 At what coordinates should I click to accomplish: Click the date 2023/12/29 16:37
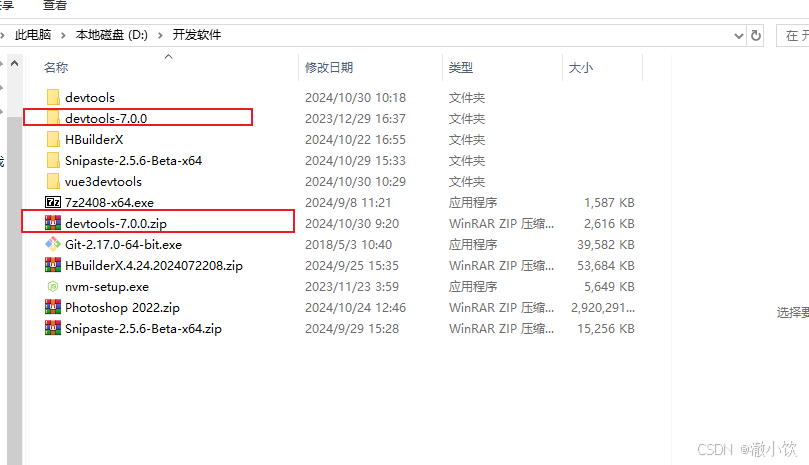coord(355,119)
